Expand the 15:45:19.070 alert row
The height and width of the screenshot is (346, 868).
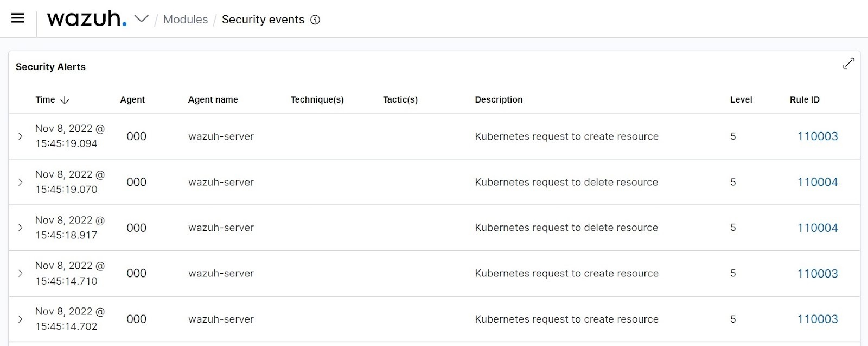[21, 182]
